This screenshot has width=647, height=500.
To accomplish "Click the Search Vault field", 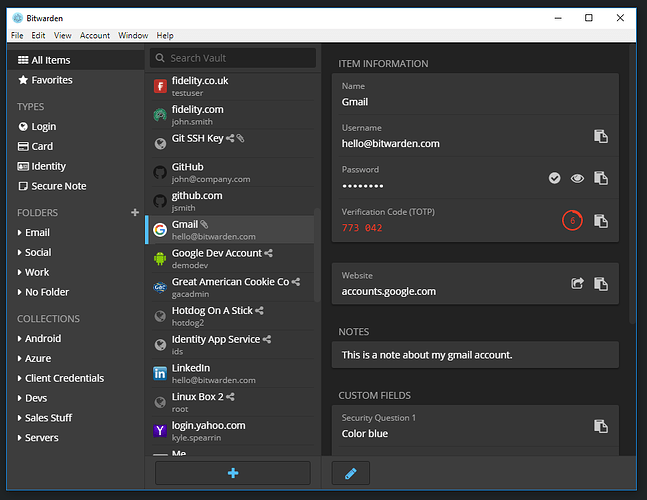I will click(233, 58).
